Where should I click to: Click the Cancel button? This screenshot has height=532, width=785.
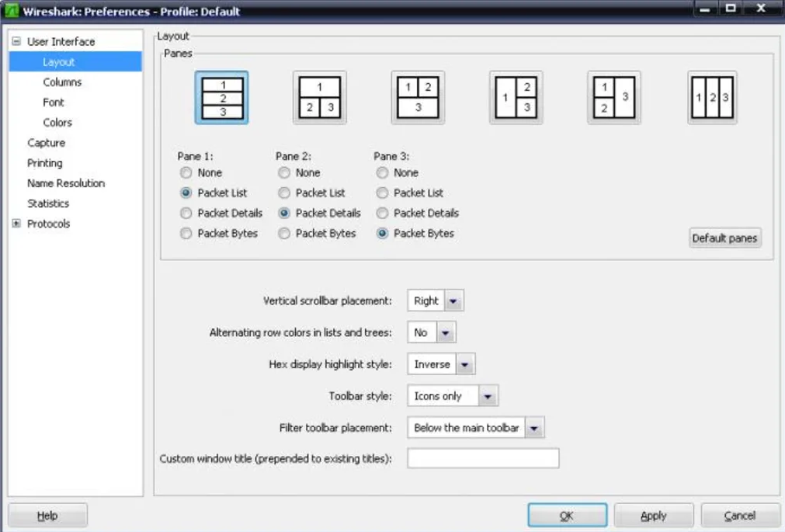pyautogui.click(x=740, y=516)
